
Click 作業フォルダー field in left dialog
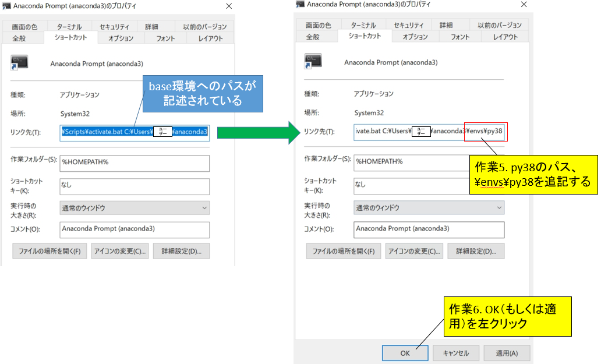(135, 163)
